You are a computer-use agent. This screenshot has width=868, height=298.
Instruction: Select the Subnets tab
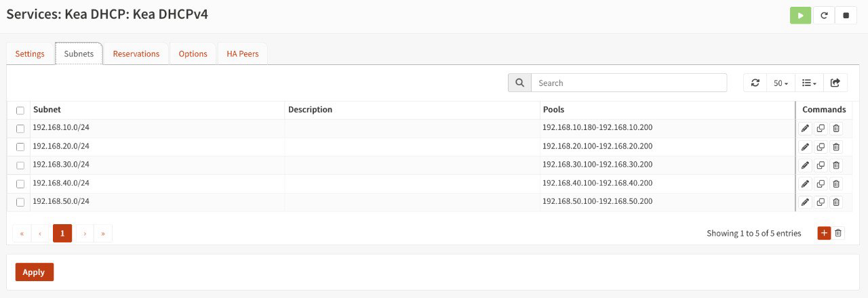(x=79, y=54)
